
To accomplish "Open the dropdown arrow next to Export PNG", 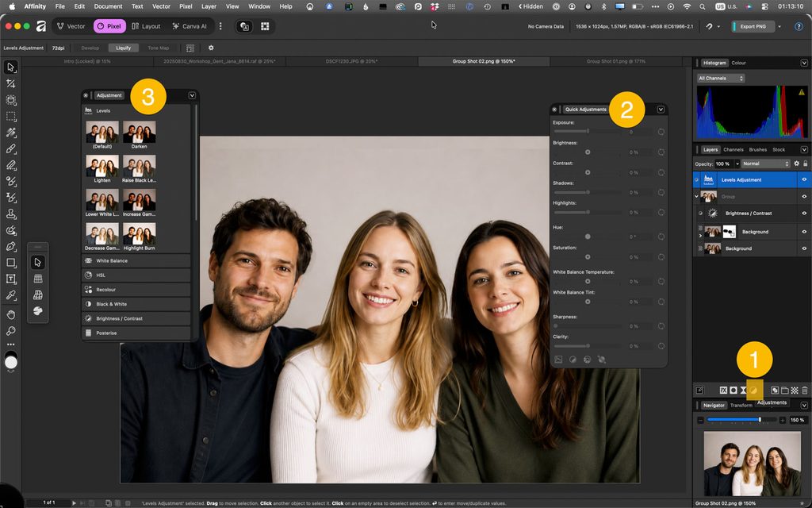I will (x=779, y=26).
